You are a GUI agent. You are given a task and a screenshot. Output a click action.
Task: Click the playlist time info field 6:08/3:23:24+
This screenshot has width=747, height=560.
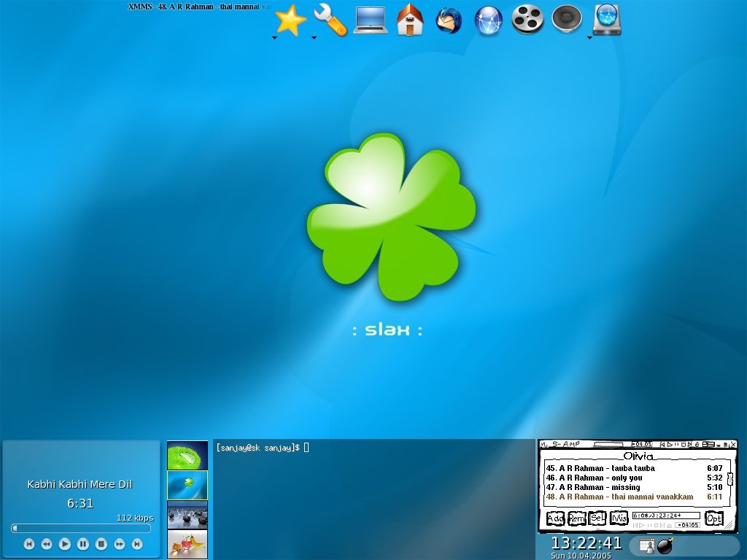pyautogui.click(x=666, y=516)
